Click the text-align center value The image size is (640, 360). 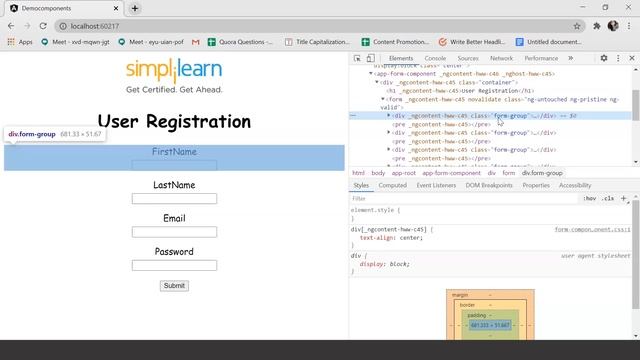411,238
